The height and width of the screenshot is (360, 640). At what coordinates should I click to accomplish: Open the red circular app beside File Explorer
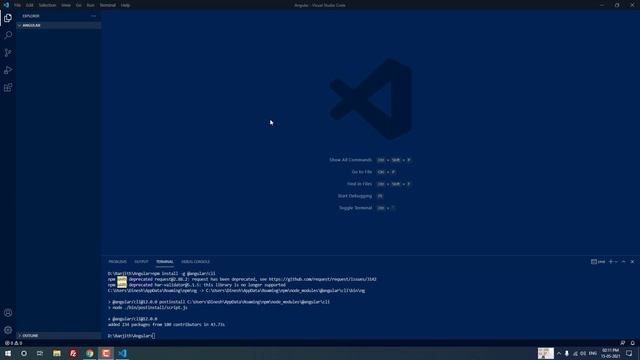73,353
